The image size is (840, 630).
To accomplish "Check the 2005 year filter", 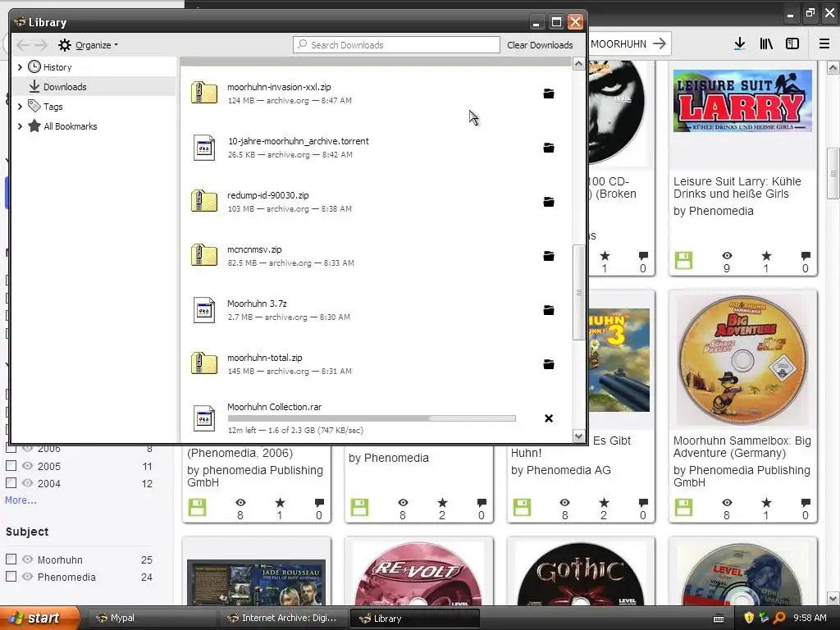I will point(11,466).
